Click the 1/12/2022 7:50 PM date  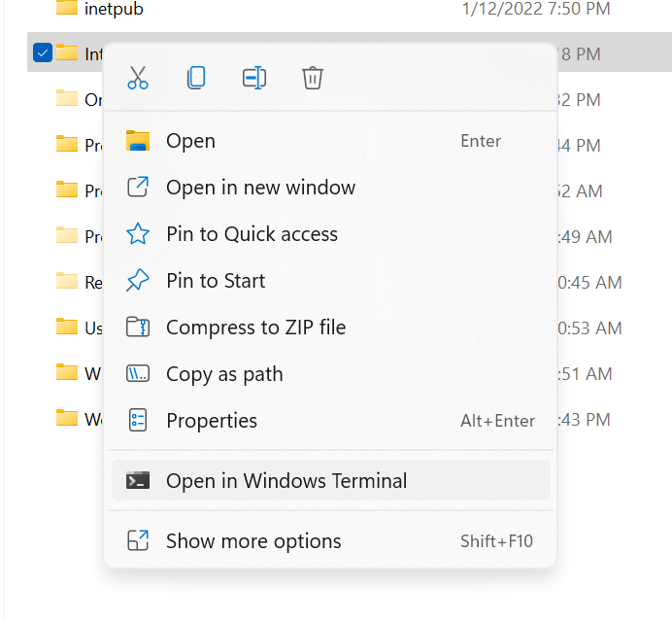tap(536, 9)
